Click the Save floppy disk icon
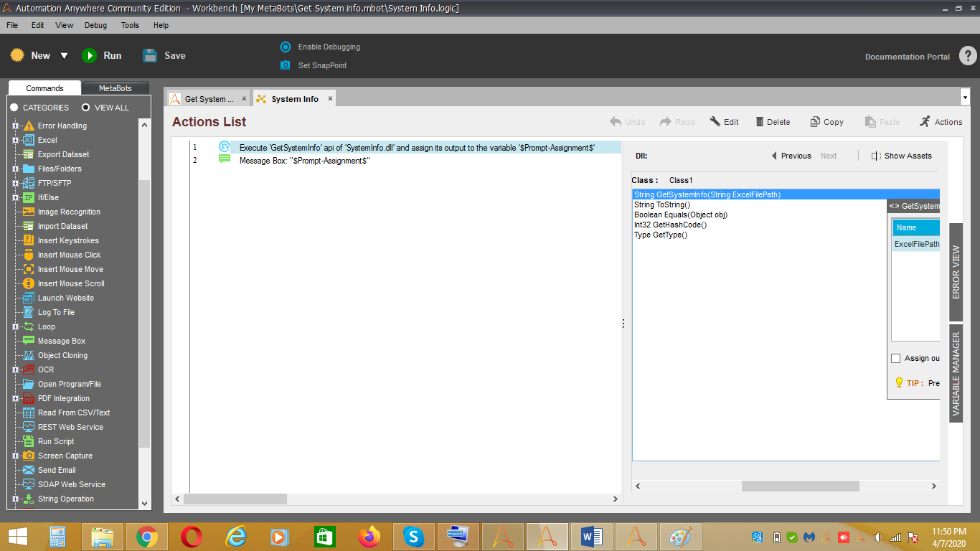 pos(150,55)
